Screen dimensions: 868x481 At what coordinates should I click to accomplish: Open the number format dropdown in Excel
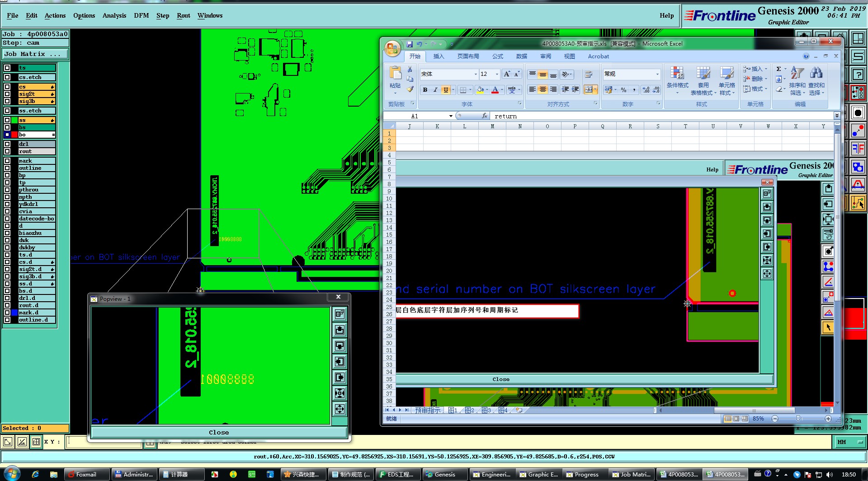coord(657,74)
